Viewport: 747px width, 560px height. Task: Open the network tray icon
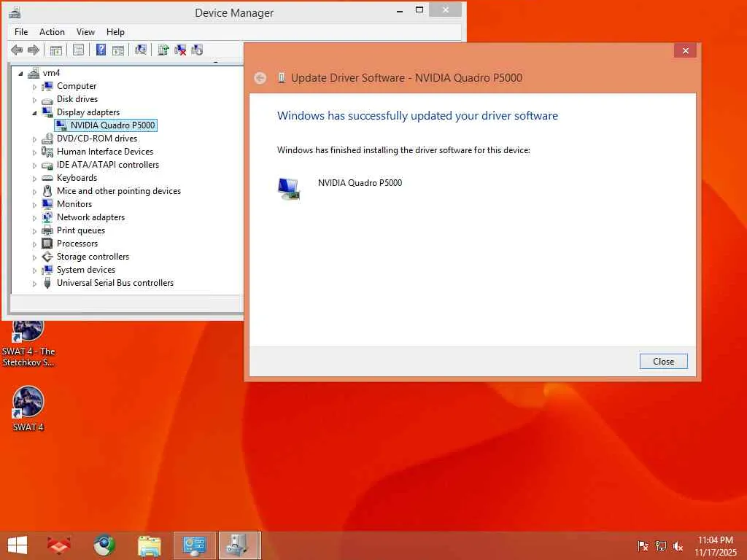pos(661,546)
